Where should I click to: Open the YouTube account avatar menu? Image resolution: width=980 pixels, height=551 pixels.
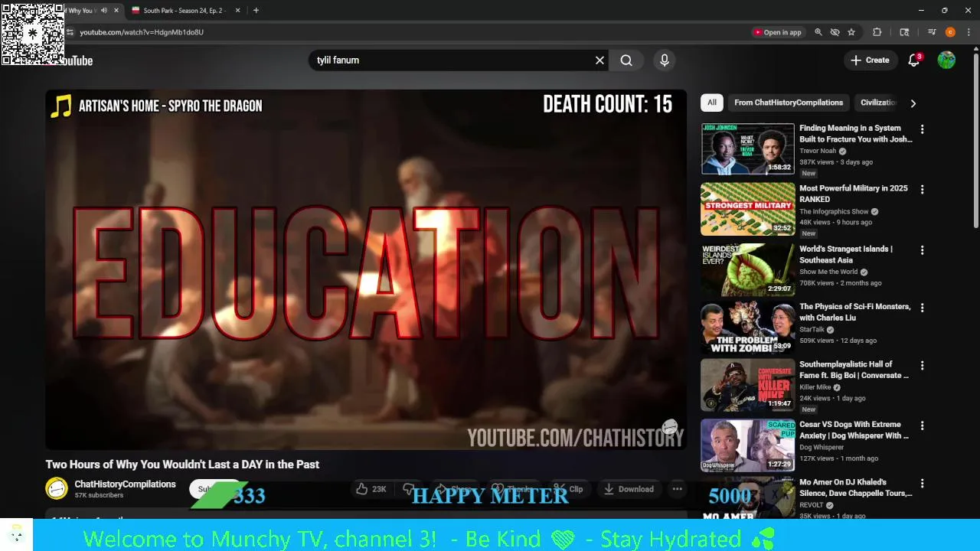(946, 60)
